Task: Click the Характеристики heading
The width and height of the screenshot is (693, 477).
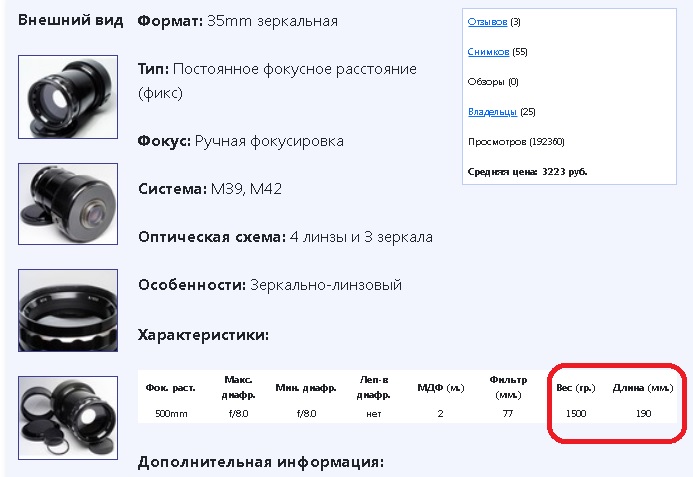Action: 203,335
